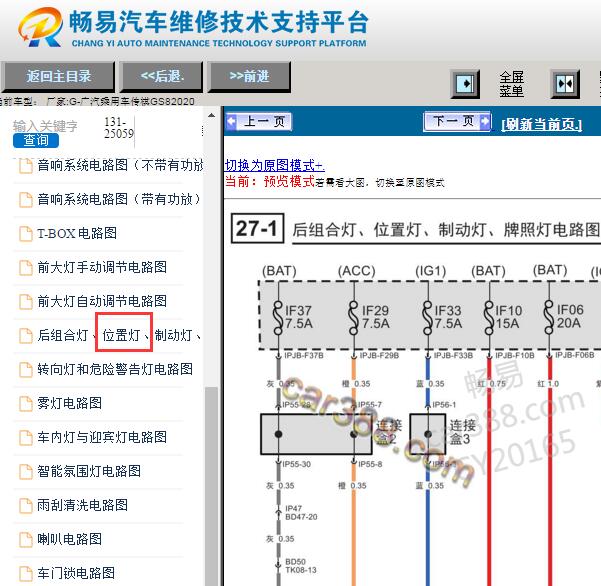This screenshot has width=601, height=586.
Task: Open 前大灯自动调节电路图 entry
Action: 102,301
